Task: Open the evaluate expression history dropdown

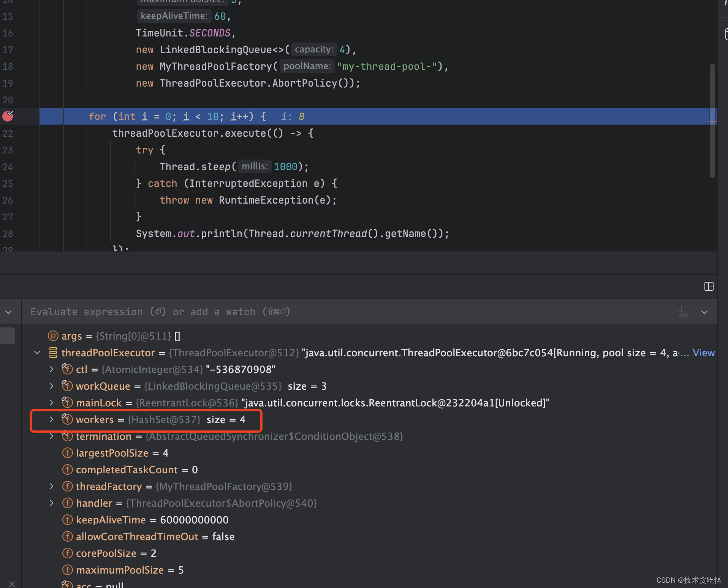Action: click(704, 312)
